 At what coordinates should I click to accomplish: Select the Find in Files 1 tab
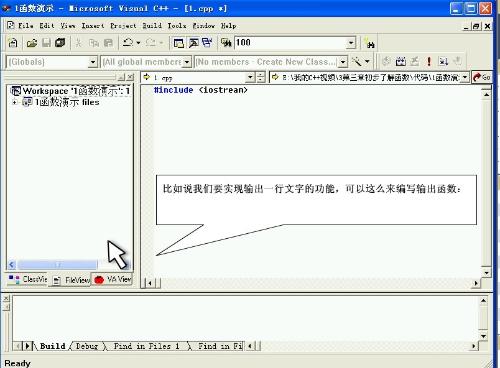coord(146,346)
